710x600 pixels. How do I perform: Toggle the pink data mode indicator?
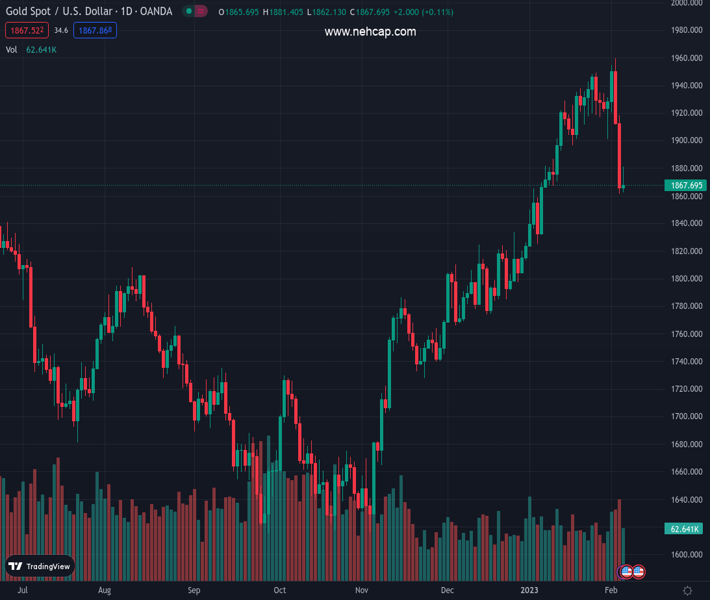[201, 11]
